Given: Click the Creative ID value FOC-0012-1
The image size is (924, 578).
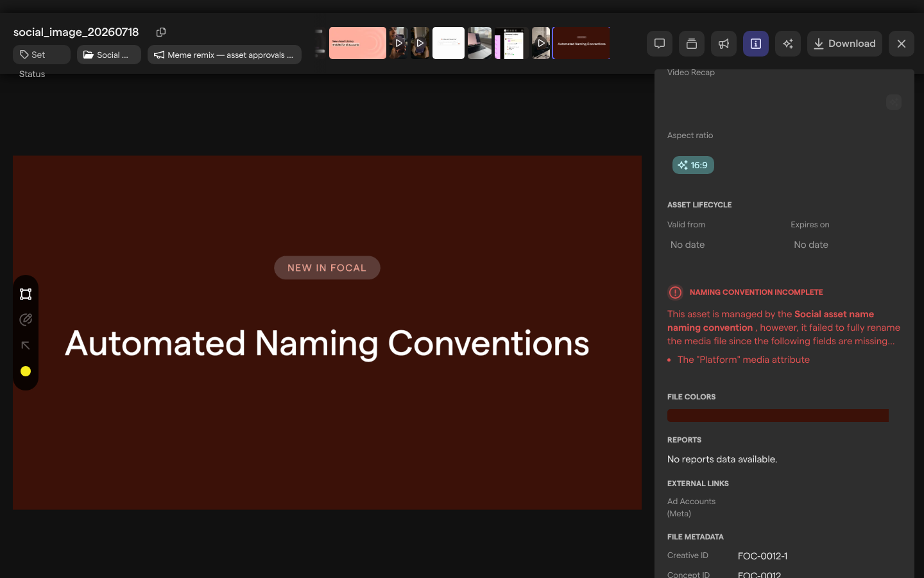Looking at the screenshot, I should coord(762,556).
